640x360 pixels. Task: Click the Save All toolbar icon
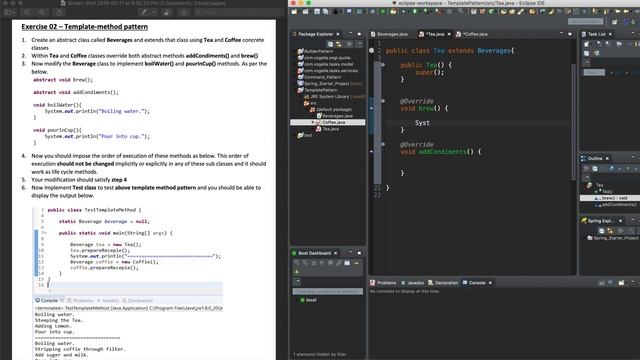pyautogui.click(x=325, y=11)
